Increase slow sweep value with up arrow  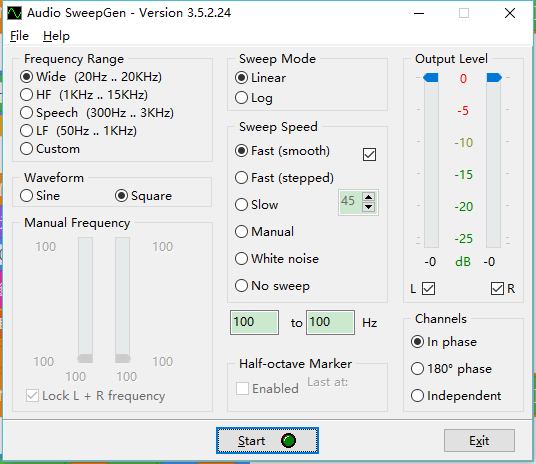pos(368,197)
